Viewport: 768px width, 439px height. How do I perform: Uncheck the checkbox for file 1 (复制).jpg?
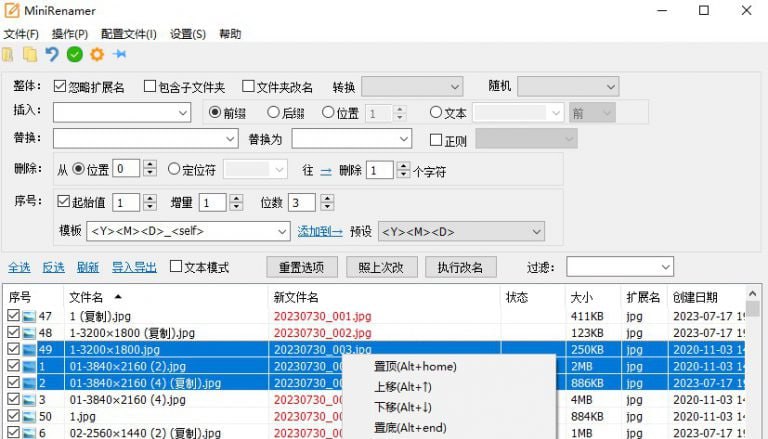[x=13, y=316]
